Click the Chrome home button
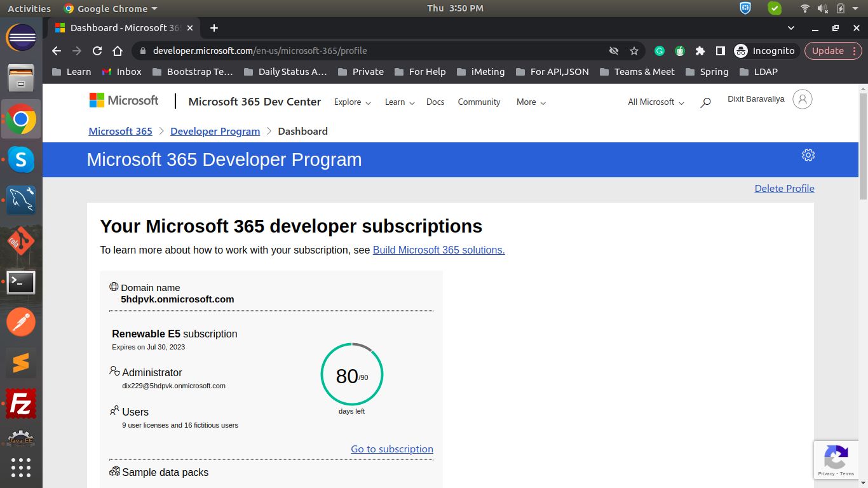 click(x=118, y=51)
